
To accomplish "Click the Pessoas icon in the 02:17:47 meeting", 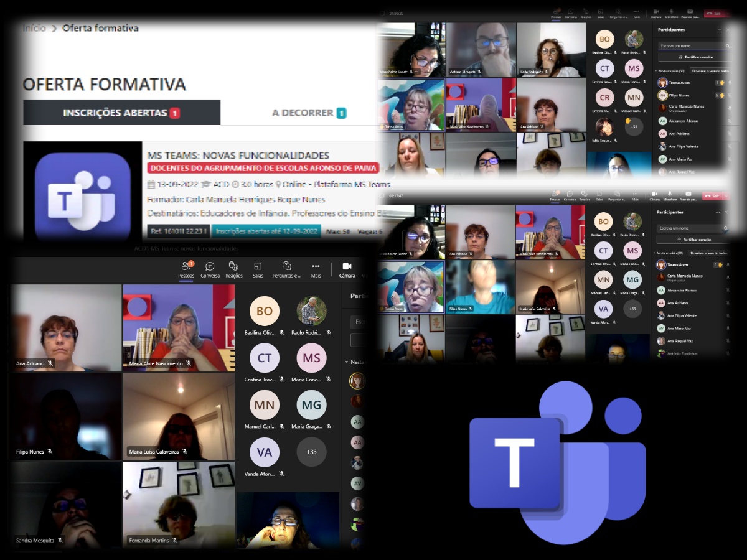I will point(555,197).
